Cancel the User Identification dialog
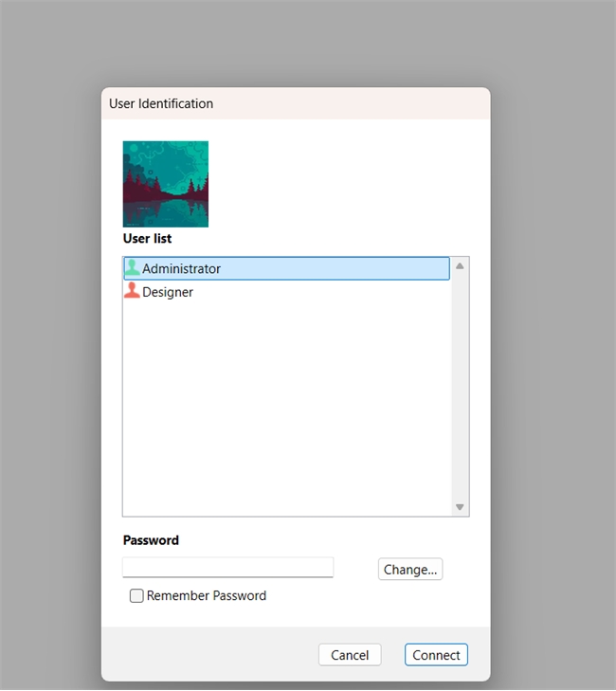 coord(350,655)
